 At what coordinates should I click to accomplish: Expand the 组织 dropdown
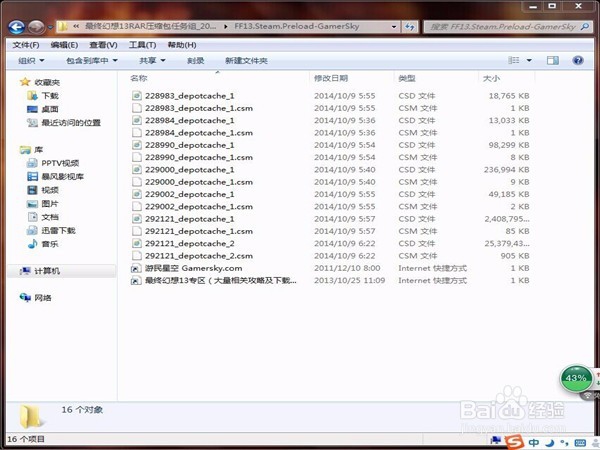tap(31, 60)
